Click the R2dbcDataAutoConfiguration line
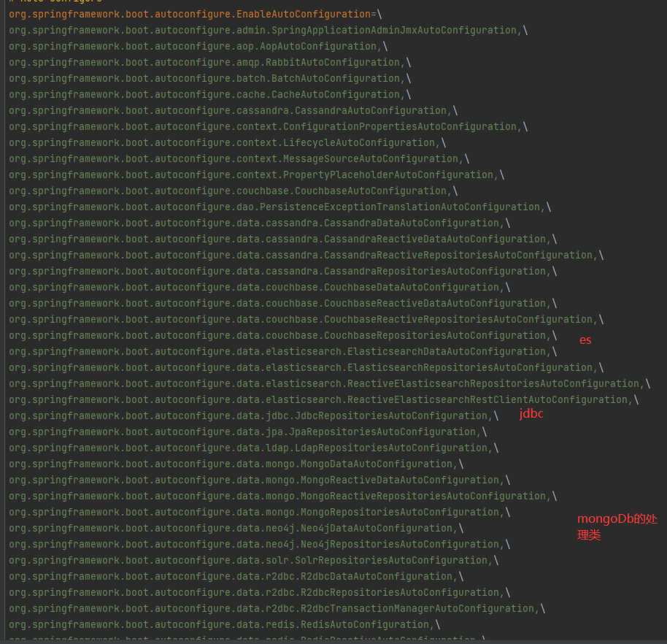Viewport: 667px width, 644px height. pyautogui.click(x=236, y=577)
